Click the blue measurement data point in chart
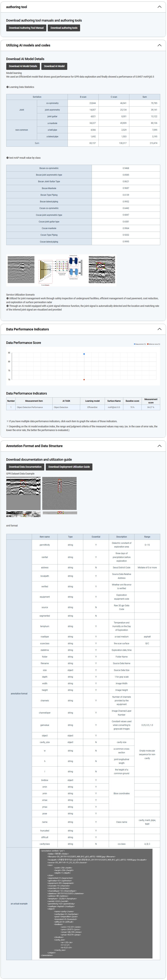 coord(84,354)
